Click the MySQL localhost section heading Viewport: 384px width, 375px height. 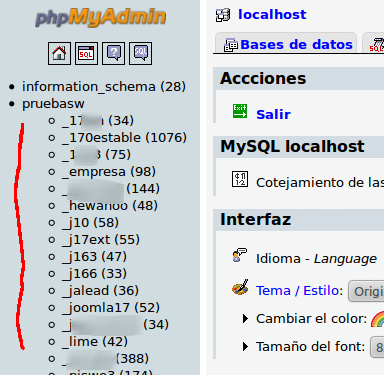click(x=292, y=146)
